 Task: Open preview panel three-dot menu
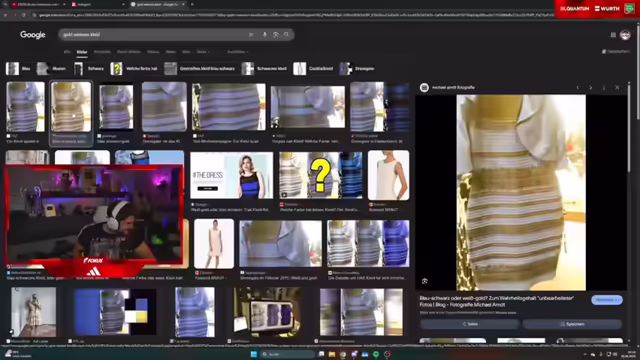pyautogui.click(x=604, y=87)
